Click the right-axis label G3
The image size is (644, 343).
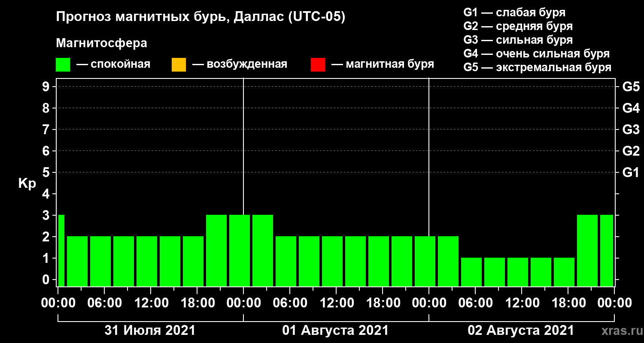click(x=631, y=129)
